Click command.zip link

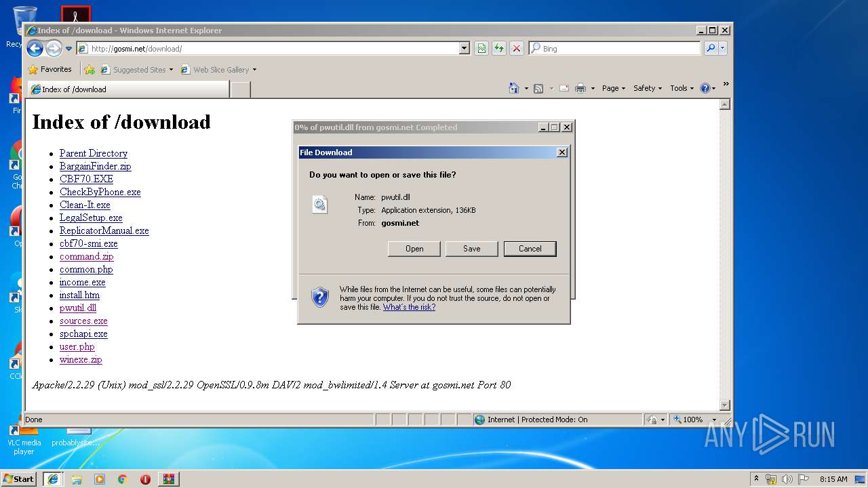click(87, 256)
